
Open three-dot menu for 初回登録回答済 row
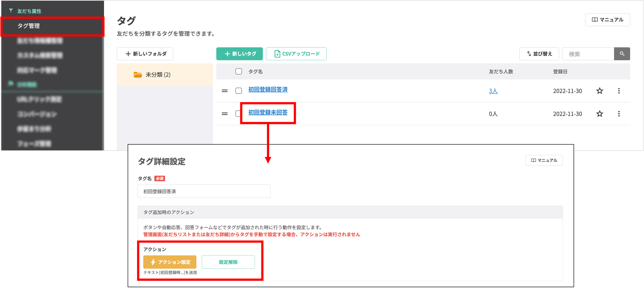tap(619, 91)
